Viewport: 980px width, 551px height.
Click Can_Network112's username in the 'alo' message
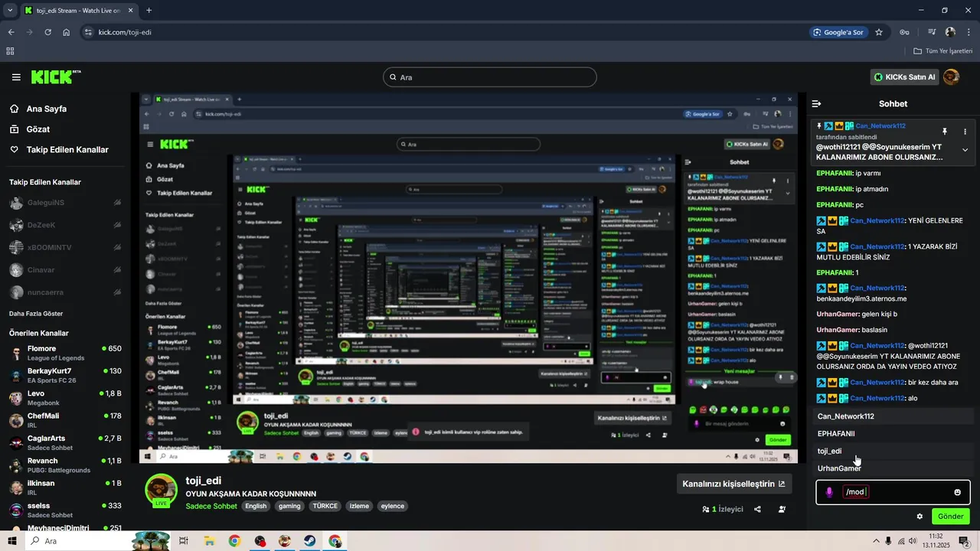pyautogui.click(x=877, y=399)
